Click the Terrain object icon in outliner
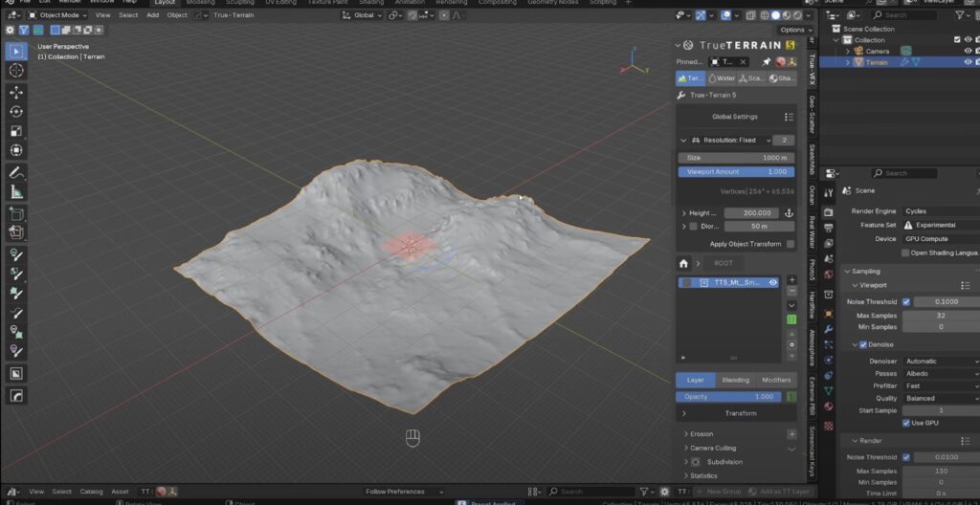 (x=858, y=62)
